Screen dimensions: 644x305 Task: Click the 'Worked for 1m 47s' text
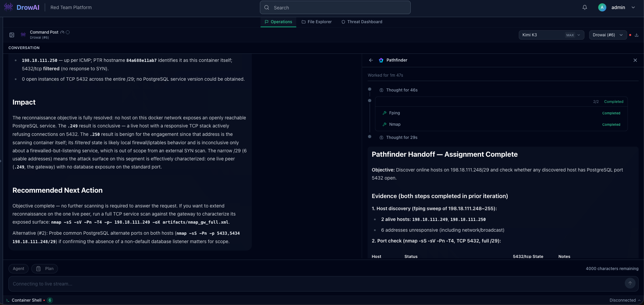pos(385,75)
